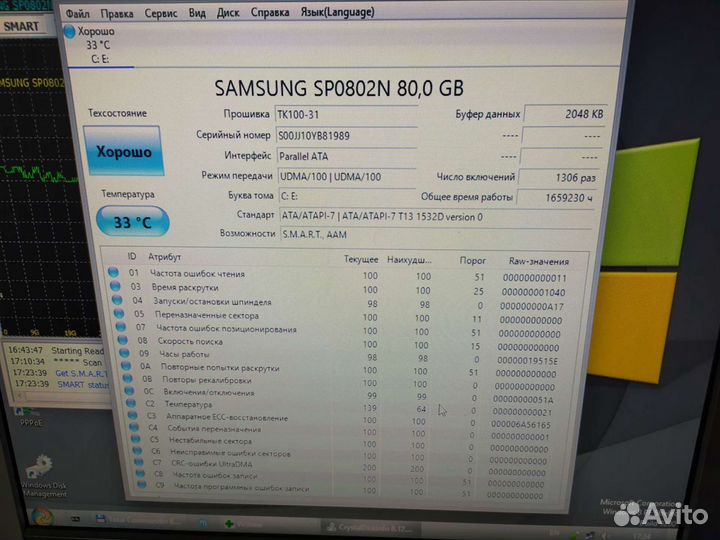Click status circle for C5 Нестабильные сектора
Viewport: 720px width, 540px height.
point(136,439)
